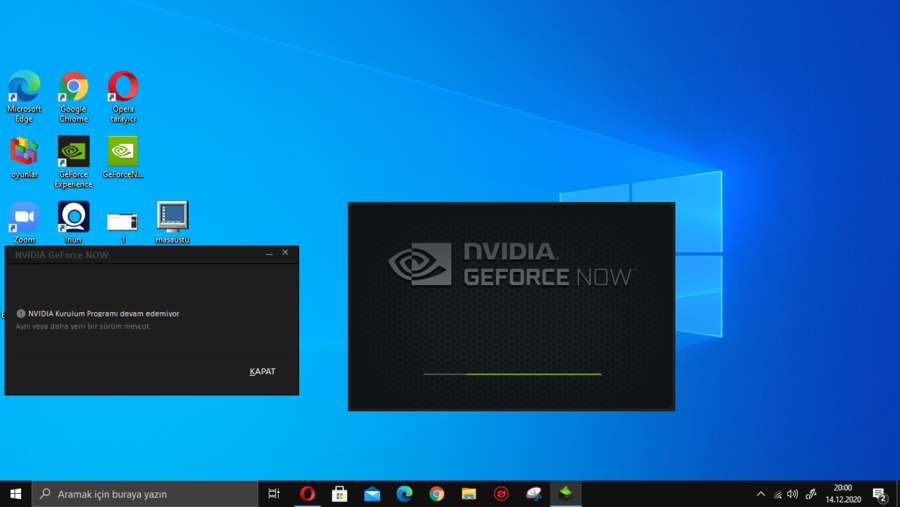This screenshot has width=900, height=507.
Task: Click the NVIDIA GeForce NOW dialog title
Action: (62, 255)
